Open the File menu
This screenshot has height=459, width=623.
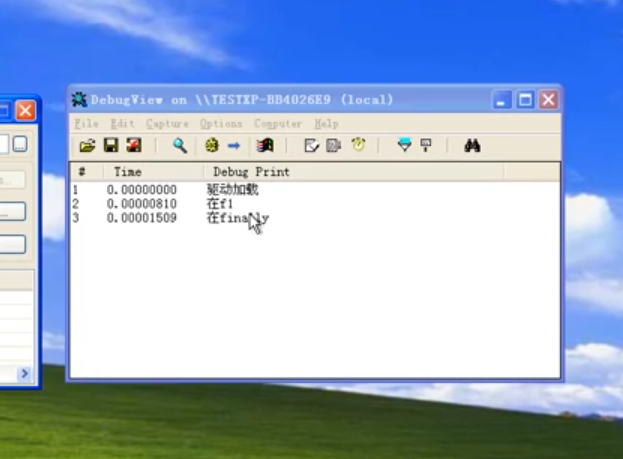coord(86,124)
